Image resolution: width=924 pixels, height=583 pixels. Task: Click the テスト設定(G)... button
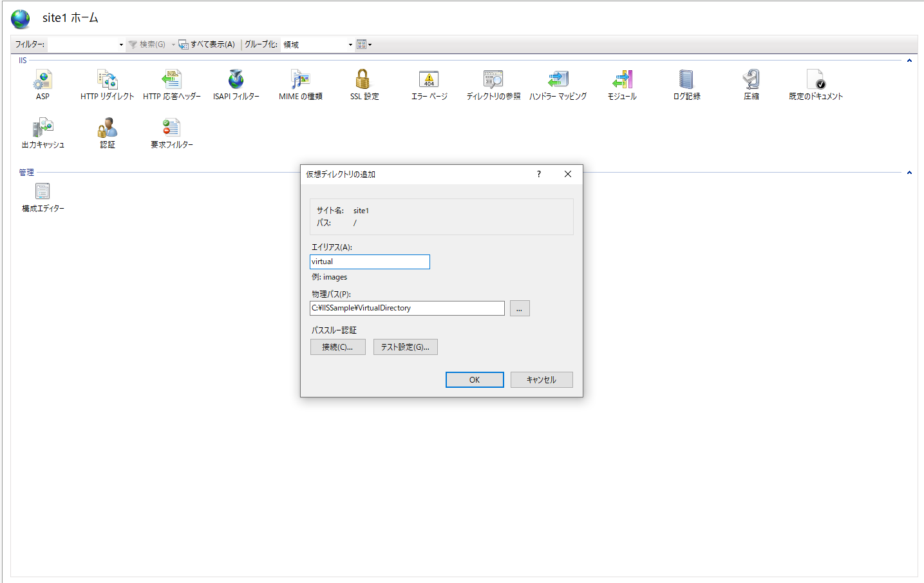click(406, 347)
